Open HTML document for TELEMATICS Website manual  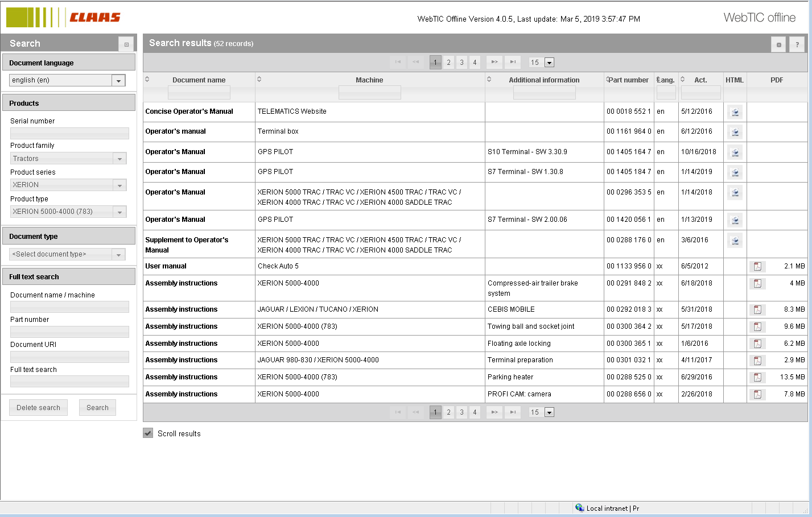click(735, 112)
